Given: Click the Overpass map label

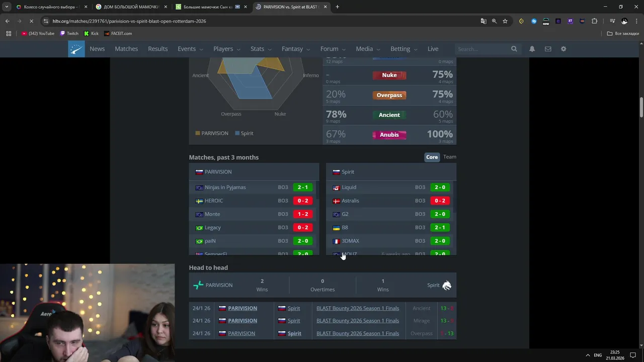Looking at the screenshot, I should click(x=389, y=95).
